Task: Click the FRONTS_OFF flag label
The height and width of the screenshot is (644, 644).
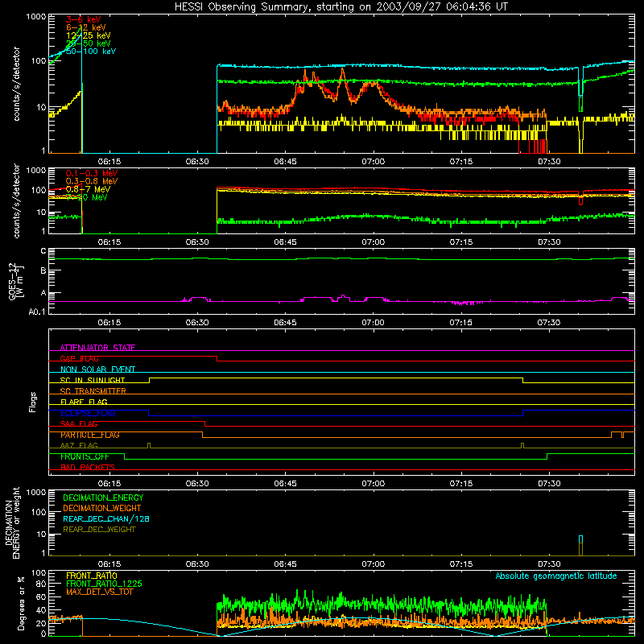Action: point(85,456)
